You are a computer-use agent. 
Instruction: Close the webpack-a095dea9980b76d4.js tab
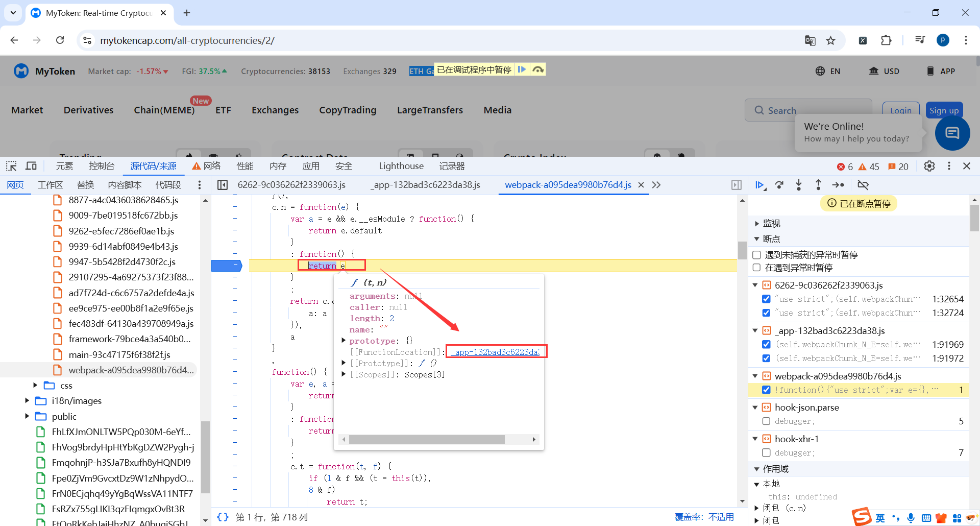tap(641, 185)
